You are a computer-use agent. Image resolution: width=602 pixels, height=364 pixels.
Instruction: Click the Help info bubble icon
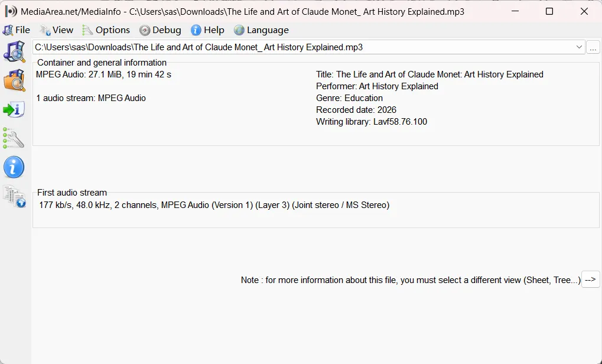pyautogui.click(x=196, y=30)
